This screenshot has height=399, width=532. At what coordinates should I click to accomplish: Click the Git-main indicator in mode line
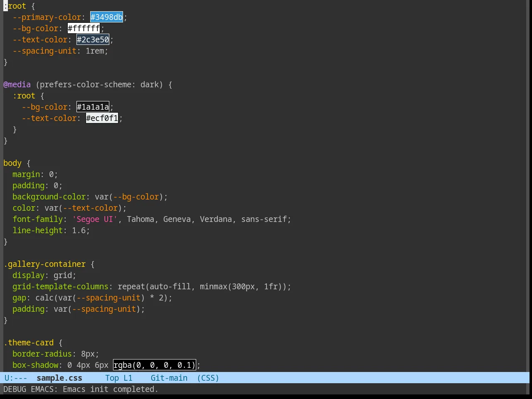click(169, 378)
